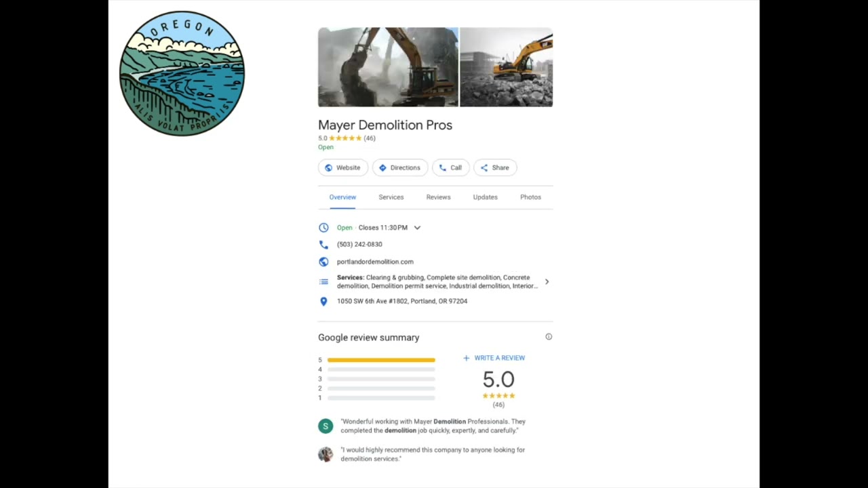Click the Oregon round logo
This screenshot has width=868, height=488.
coord(182,73)
